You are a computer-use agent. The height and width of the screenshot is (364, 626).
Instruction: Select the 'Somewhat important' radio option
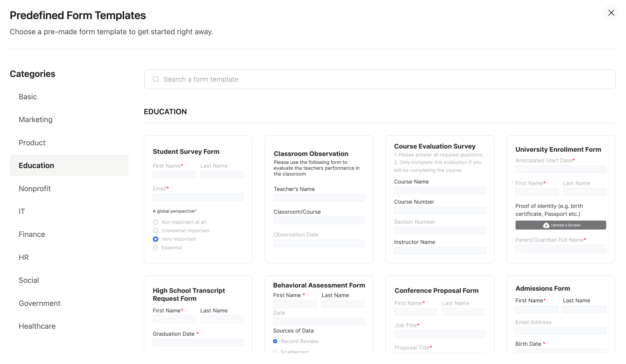click(155, 231)
